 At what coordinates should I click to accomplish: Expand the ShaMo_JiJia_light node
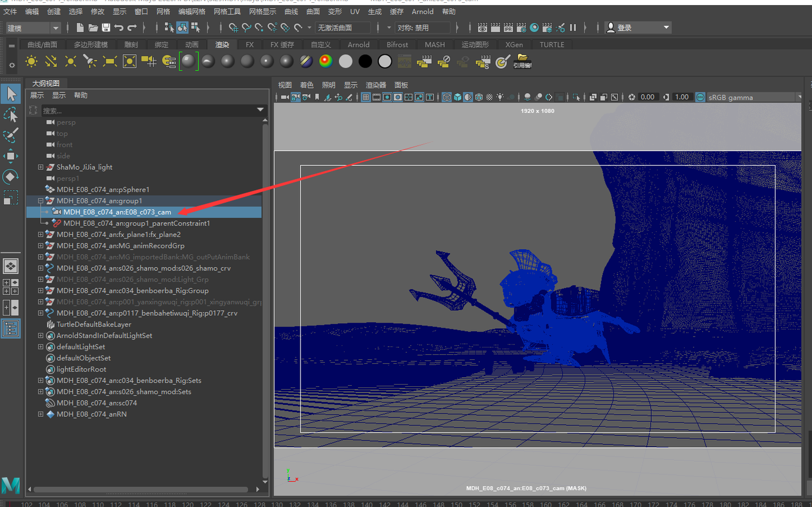41,167
